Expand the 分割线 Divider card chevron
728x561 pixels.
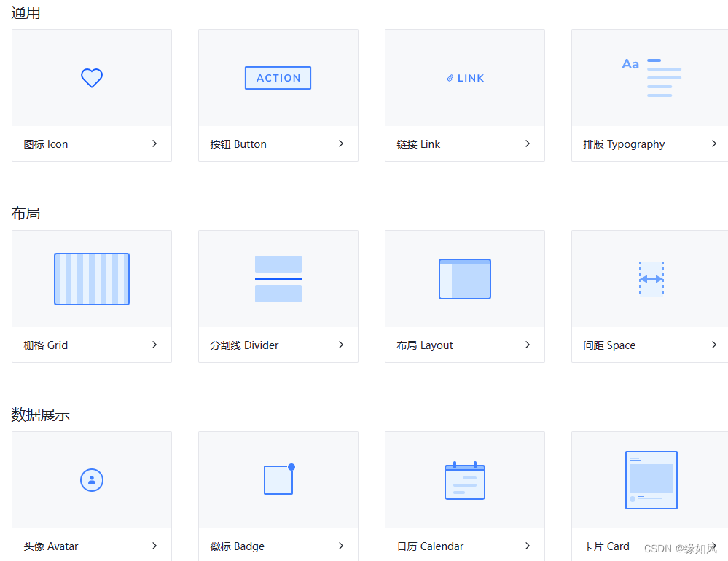coord(341,345)
